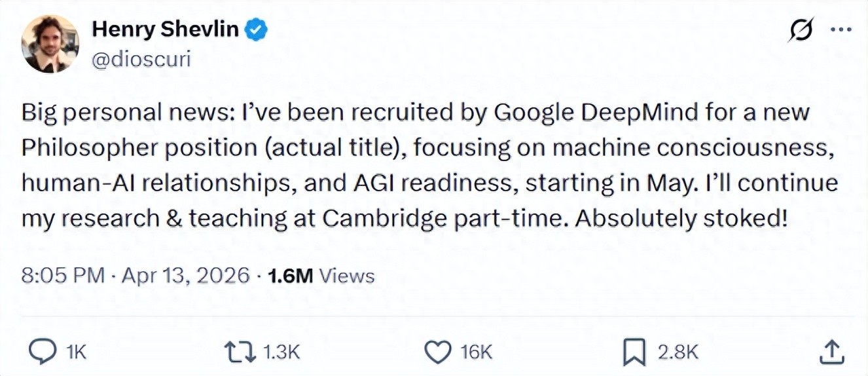Screen dimensions: 868x376
Task: Click the 2.8K bookmarks count
Action: pyautogui.click(x=678, y=352)
